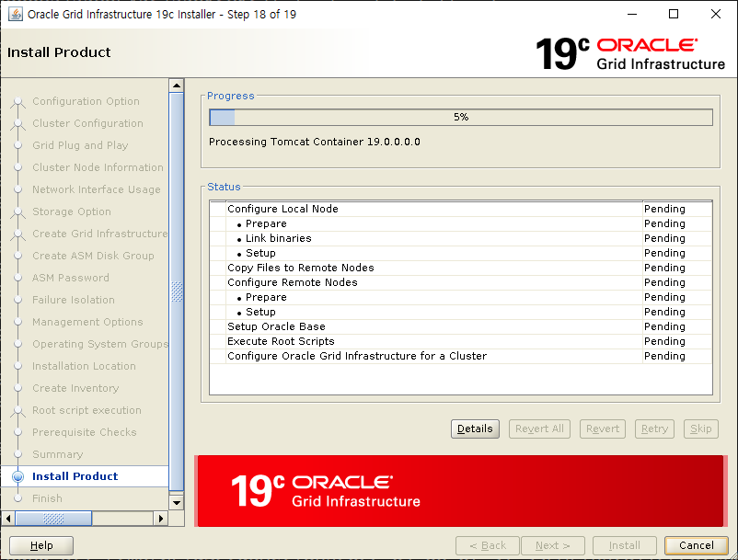The image size is (738, 560).
Task: Click the Next button
Action: point(553,545)
